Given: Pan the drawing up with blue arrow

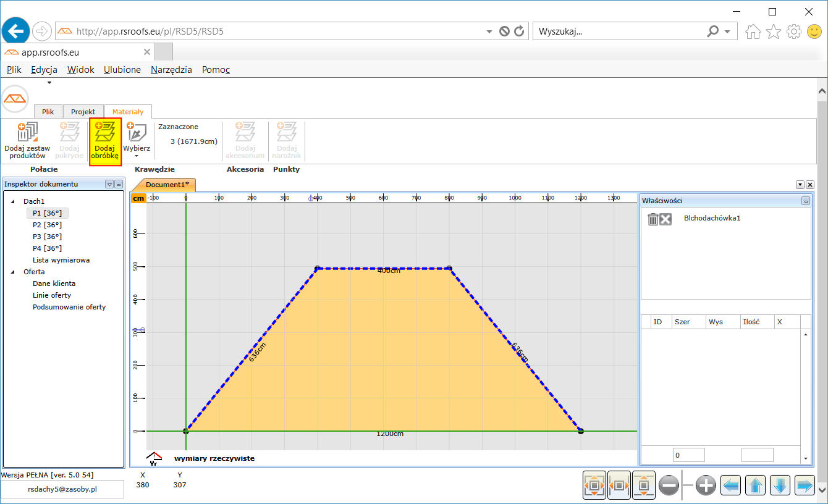Looking at the screenshot, I should pyautogui.click(x=755, y=486).
